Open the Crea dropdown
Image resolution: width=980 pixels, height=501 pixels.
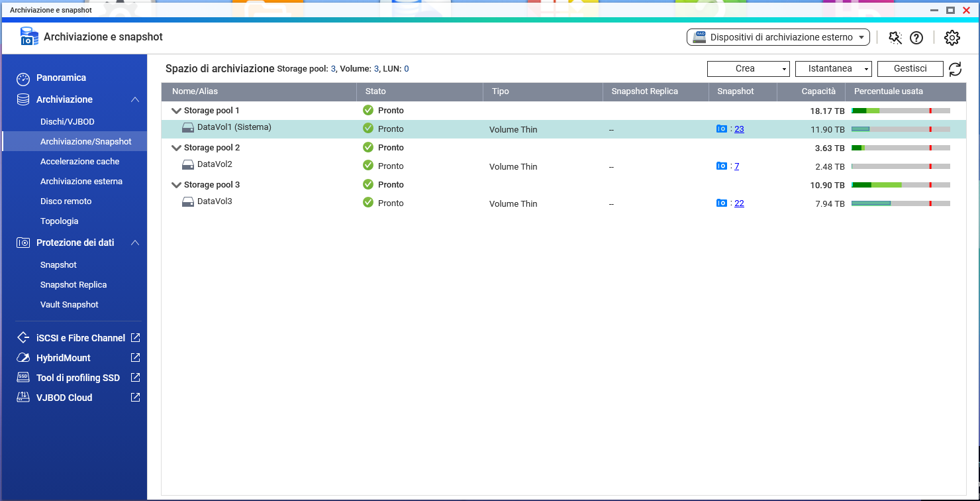(x=748, y=69)
